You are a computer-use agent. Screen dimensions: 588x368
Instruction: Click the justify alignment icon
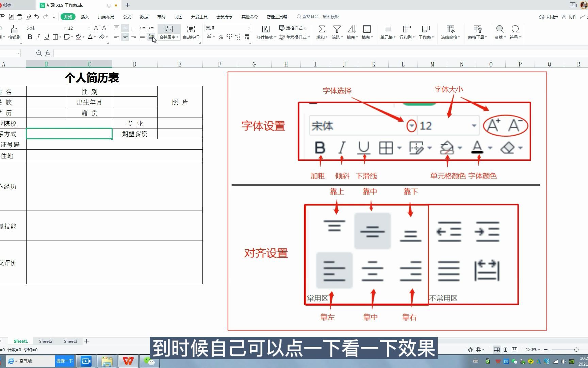pyautogui.click(x=142, y=37)
